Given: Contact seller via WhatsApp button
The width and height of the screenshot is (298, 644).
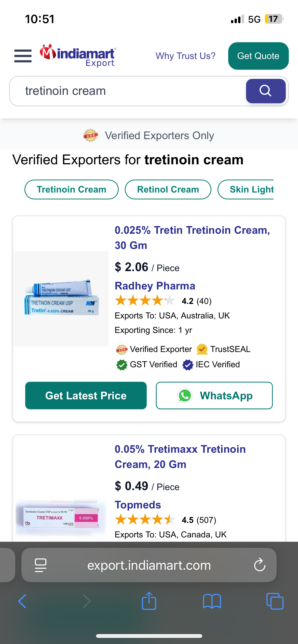Looking at the screenshot, I should (214, 396).
